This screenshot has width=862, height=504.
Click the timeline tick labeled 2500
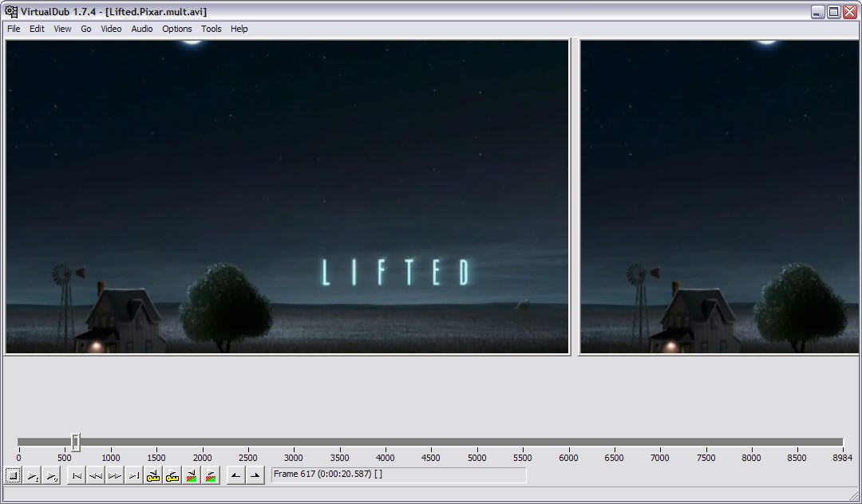(x=248, y=457)
